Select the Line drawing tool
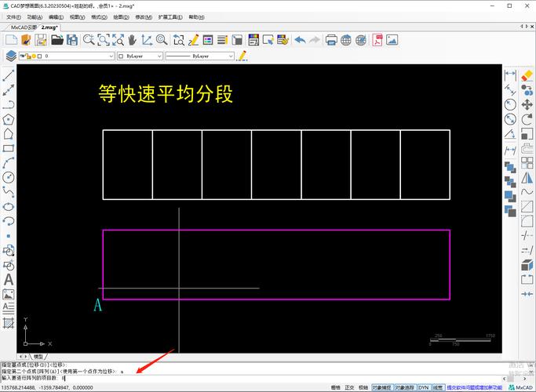 point(9,75)
